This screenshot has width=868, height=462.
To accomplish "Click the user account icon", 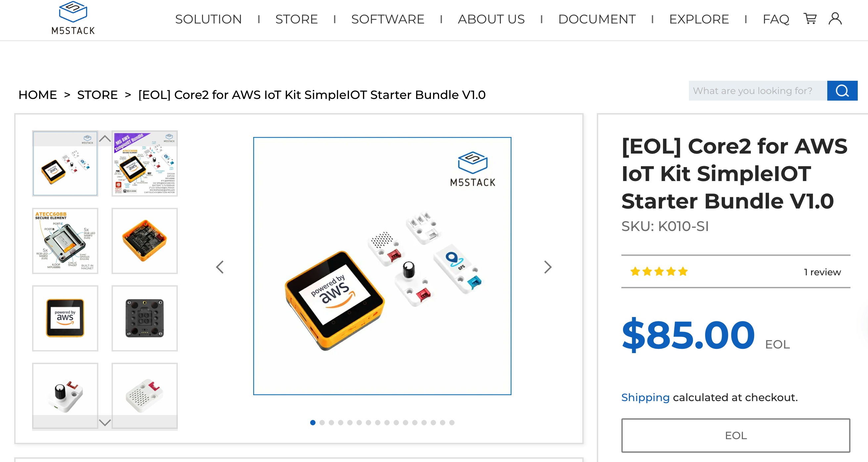I will [x=835, y=19].
